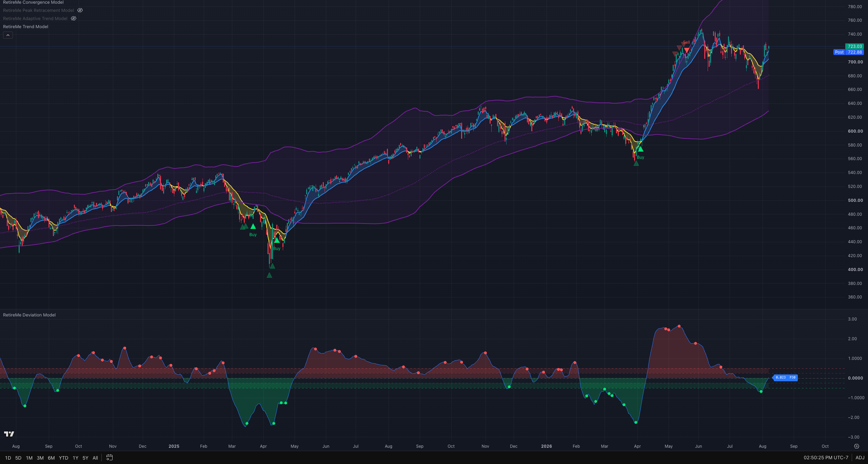Click the 3.00 deviation scale label
The width and height of the screenshot is (868, 464).
(x=852, y=319)
